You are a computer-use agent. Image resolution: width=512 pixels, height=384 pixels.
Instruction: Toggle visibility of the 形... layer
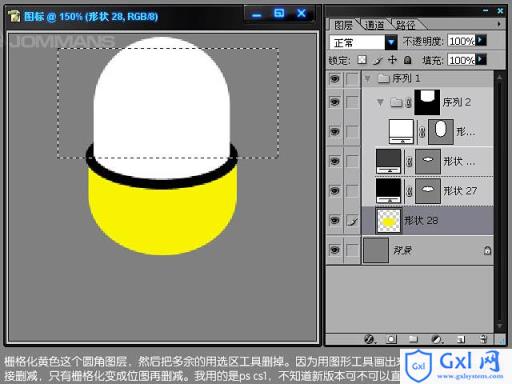335,132
